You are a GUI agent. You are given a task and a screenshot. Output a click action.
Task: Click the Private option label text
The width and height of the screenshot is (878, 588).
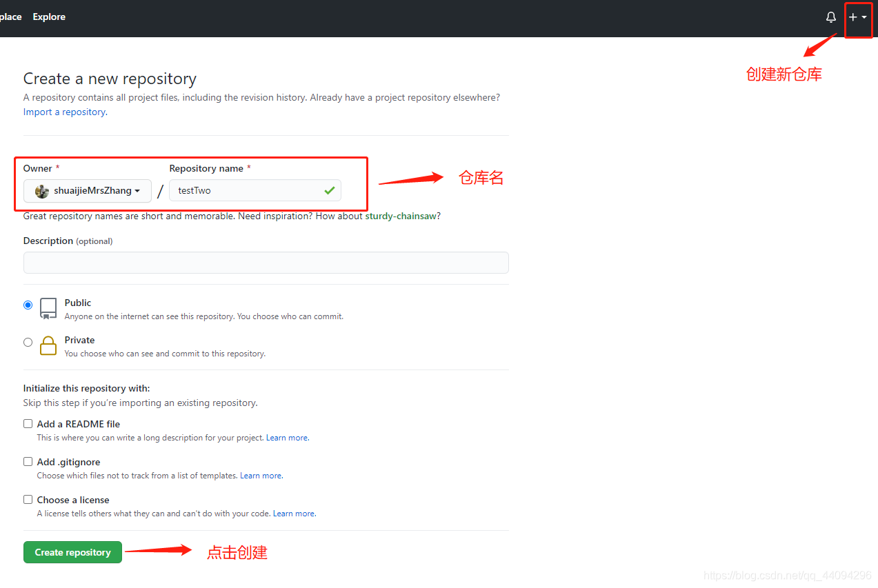tap(80, 340)
